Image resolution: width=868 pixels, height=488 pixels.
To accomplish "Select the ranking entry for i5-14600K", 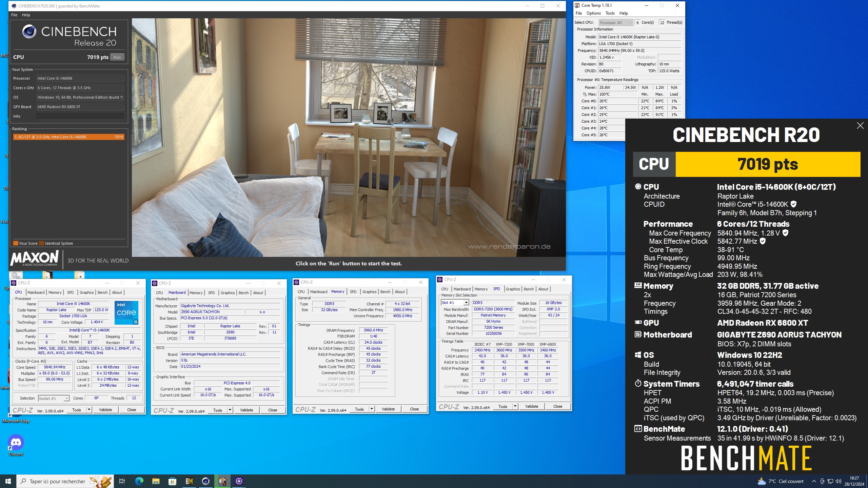I will [68, 137].
